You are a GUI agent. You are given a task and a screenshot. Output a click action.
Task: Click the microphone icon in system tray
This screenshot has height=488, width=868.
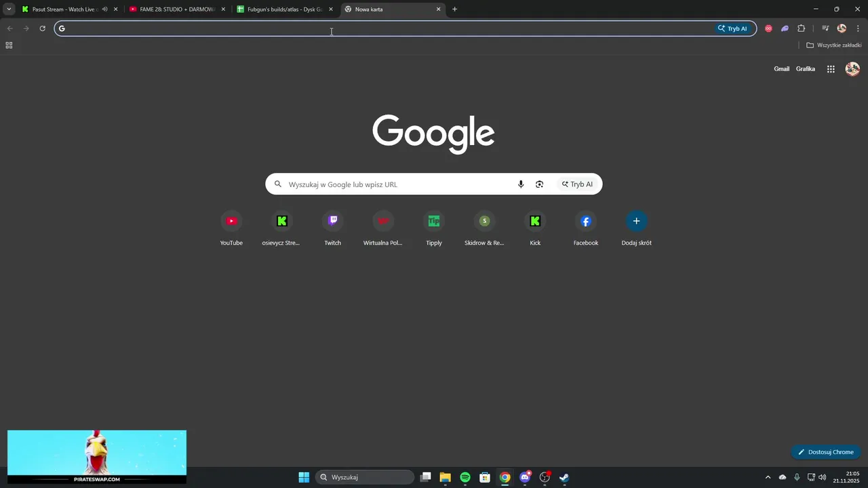pyautogui.click(x=797, y=477)
